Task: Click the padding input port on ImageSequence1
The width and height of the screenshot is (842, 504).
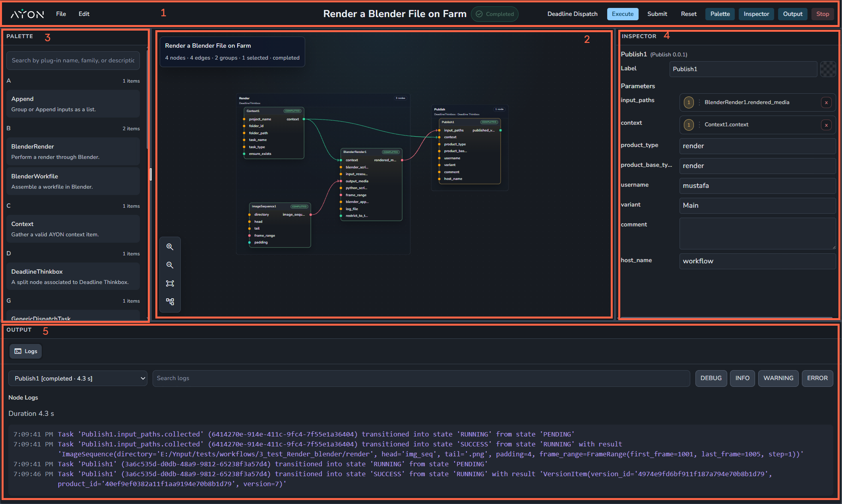Action: 250,242
